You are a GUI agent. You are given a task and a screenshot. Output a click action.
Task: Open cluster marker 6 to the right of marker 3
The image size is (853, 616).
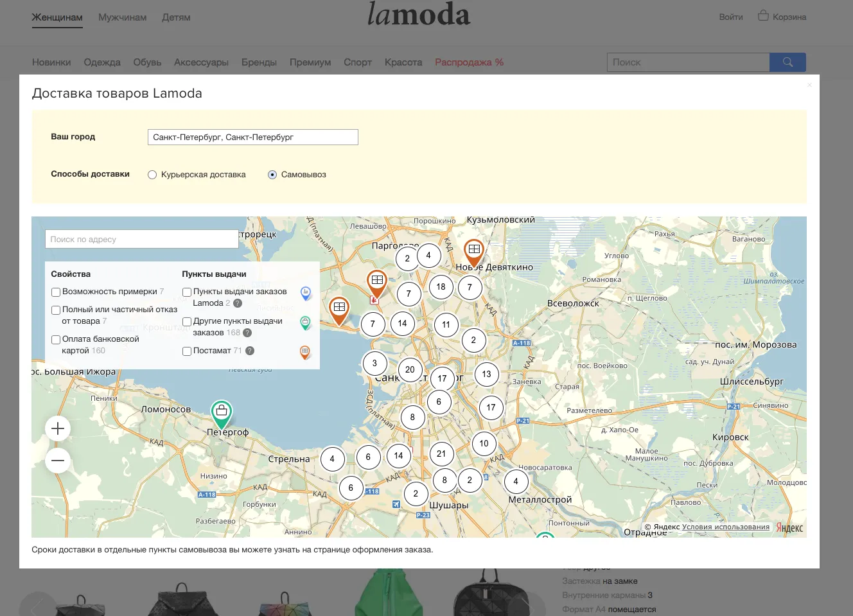pyautogui.click(x=439, y=402)
